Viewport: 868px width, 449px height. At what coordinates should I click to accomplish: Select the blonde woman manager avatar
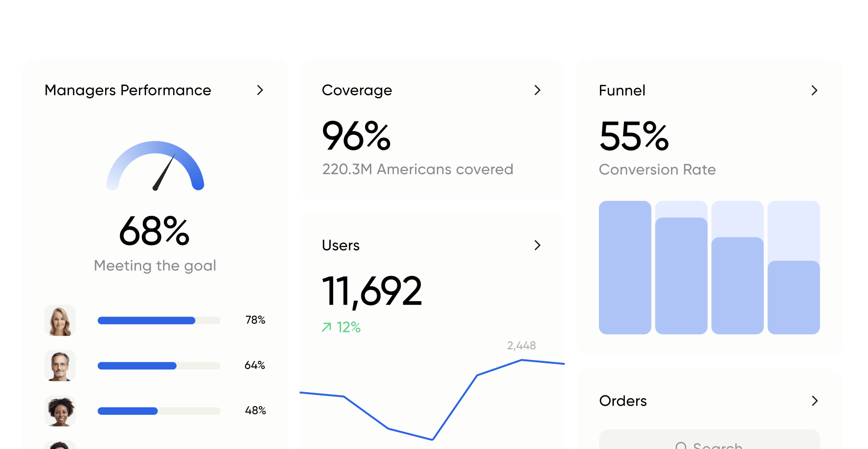[60, 320]
